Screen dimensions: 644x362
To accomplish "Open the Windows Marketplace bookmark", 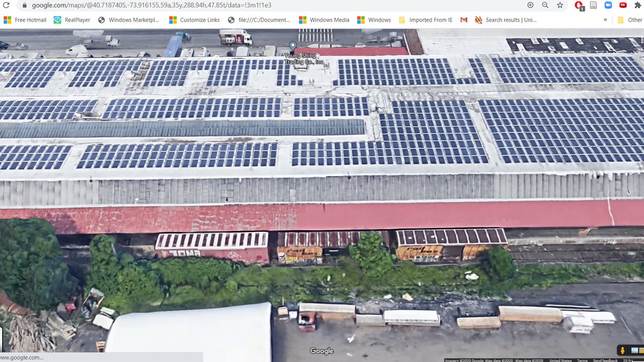I will click(x=129, y=20).
